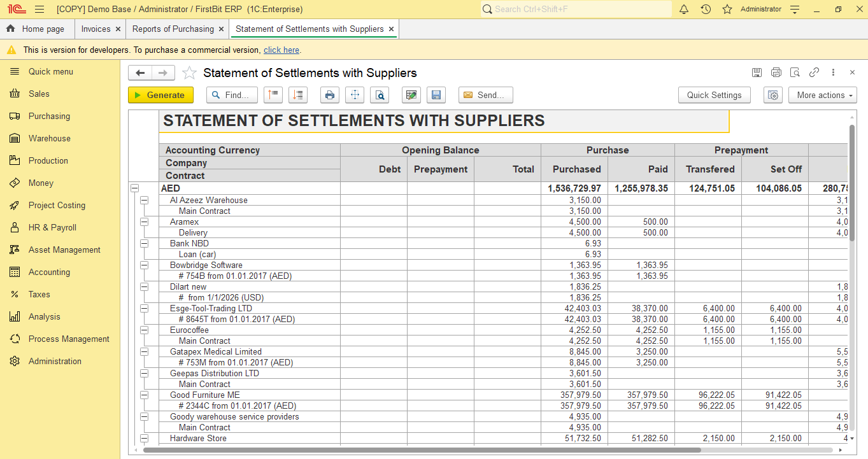Open the history clock icon
868x459 pixels.
tap(706, 10)
